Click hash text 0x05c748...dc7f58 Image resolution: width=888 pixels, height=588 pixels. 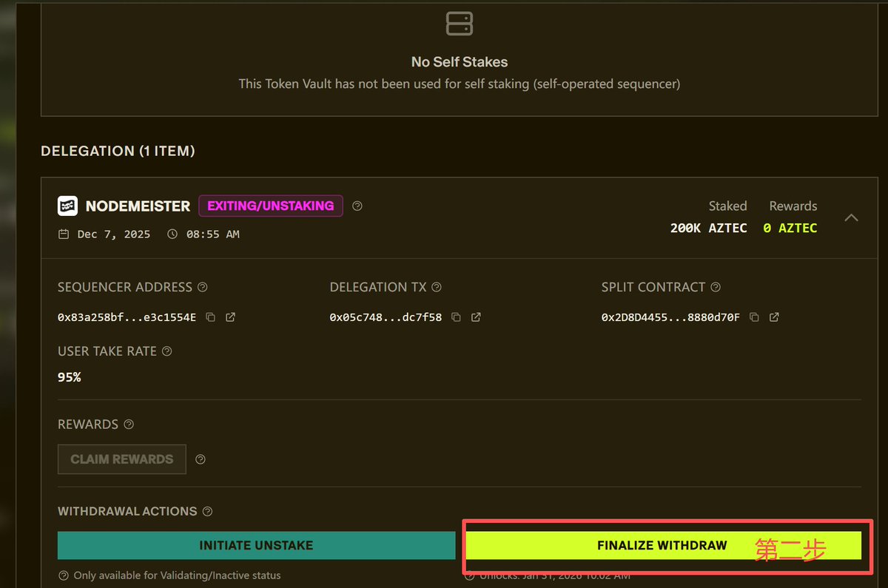[386, 317]
